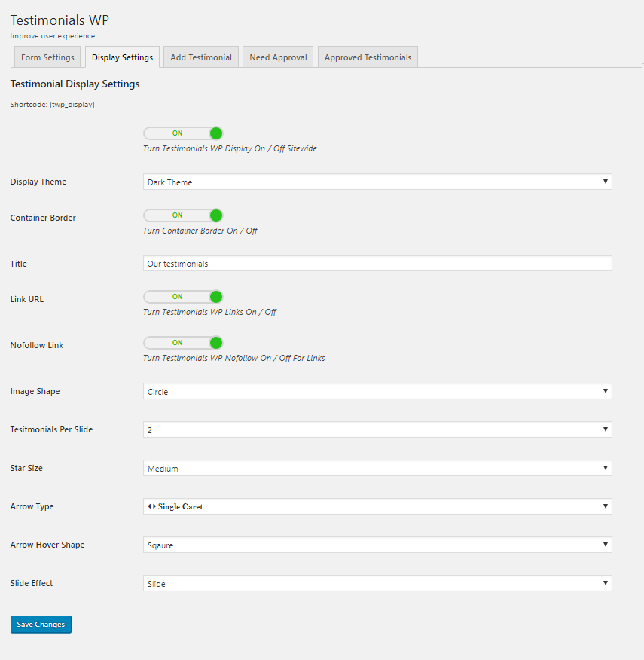Expand the Arrow Hover Shape dropdown
The width and height of the screenshot is (644, 660).
click(x=377, y=545)
